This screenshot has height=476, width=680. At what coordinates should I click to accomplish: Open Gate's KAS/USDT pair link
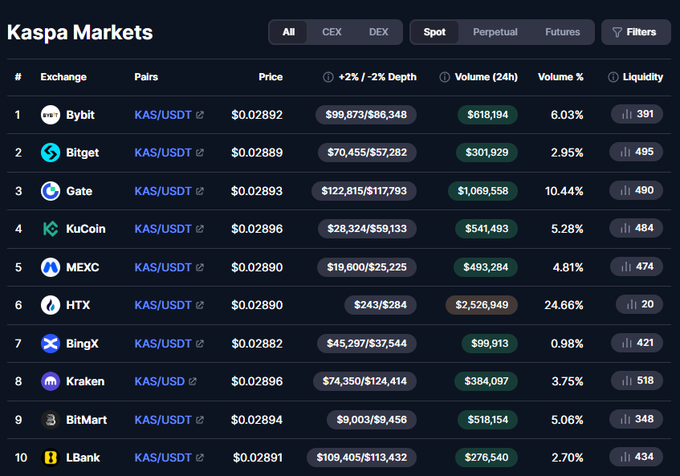163,191
